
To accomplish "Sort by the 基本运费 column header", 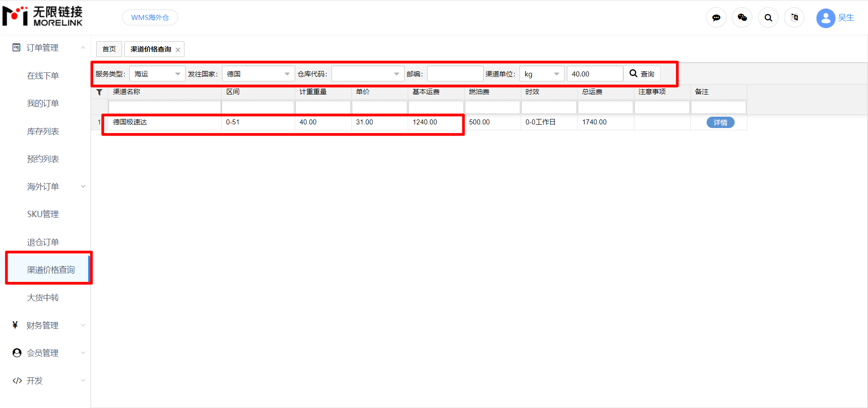I will click(x=436, y=92).
